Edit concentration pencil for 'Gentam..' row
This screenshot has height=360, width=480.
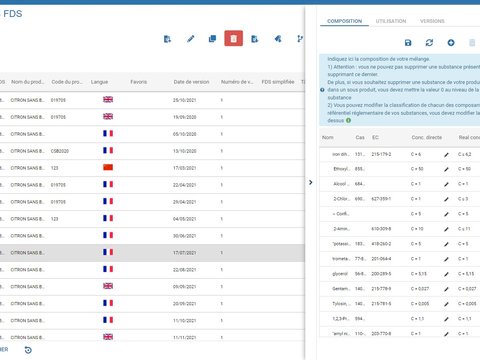point(446,289)
